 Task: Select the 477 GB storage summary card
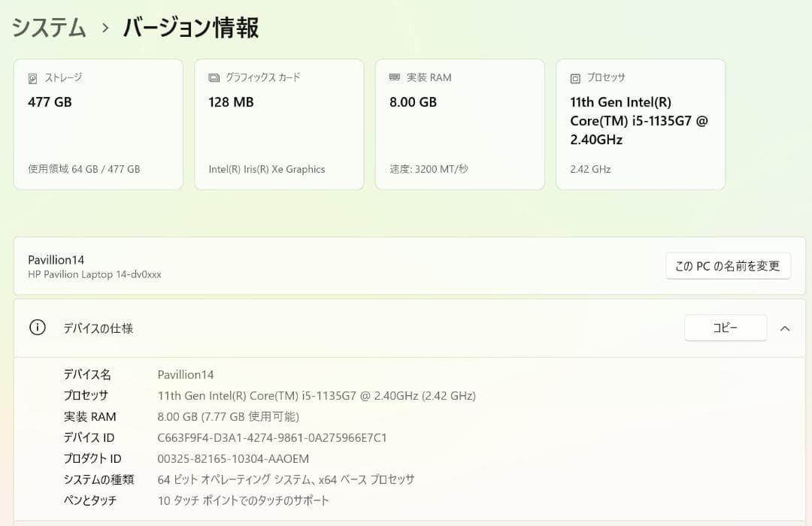pyautogui.click(x=98, y=124)
